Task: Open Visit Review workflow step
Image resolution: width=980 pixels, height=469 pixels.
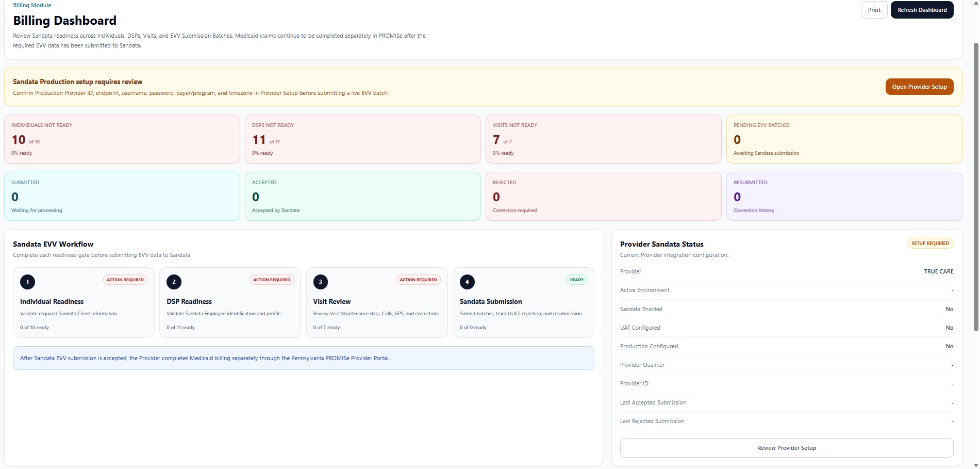Action: [377, 302]
